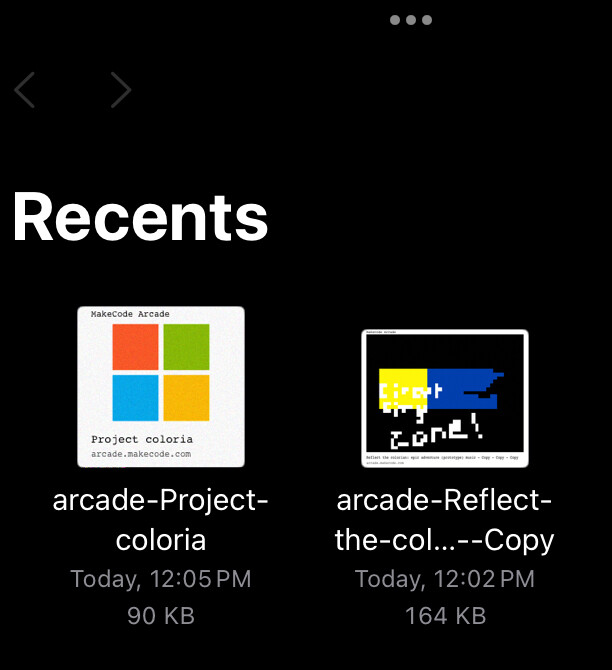Click the Today, 12:05 PM timestamp

(x=161, y=579)
